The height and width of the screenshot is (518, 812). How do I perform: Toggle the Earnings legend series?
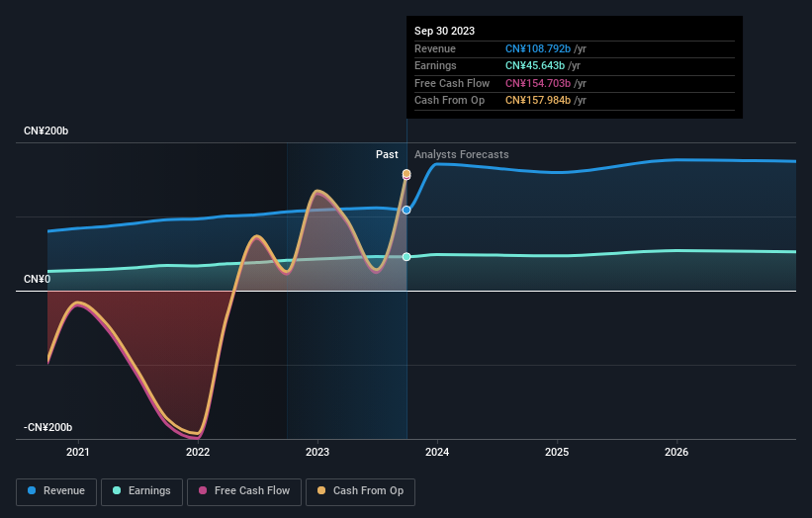pos(141,491)
